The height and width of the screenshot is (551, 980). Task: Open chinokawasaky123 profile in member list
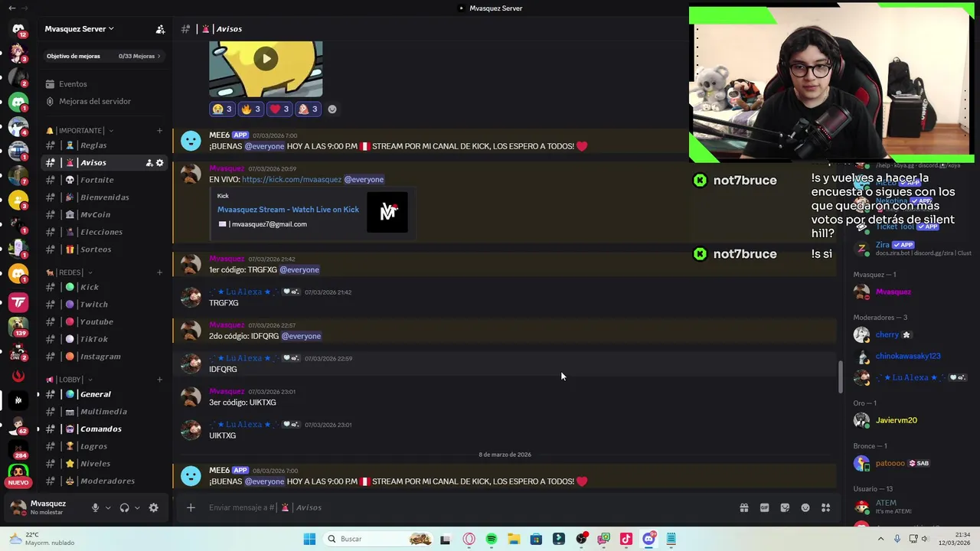pos(911,356)
